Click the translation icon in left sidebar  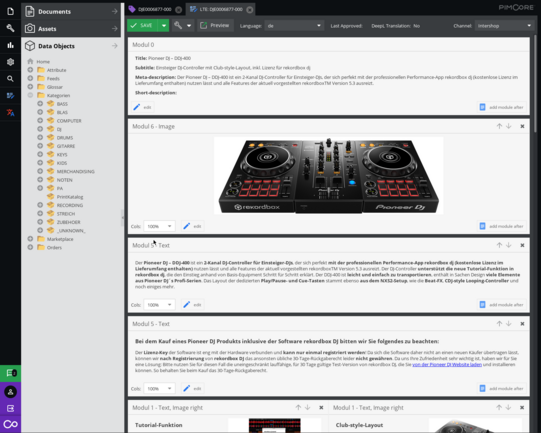10,112
